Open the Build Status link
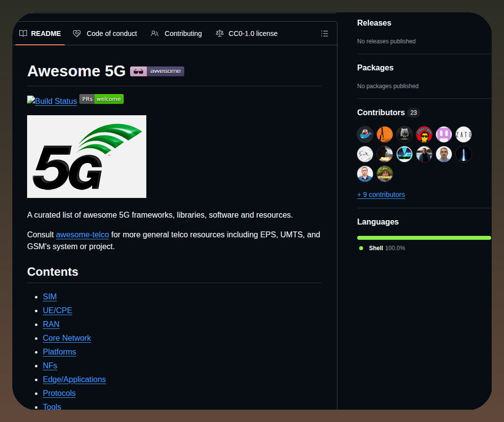The image size is (504, 422). 52,101
